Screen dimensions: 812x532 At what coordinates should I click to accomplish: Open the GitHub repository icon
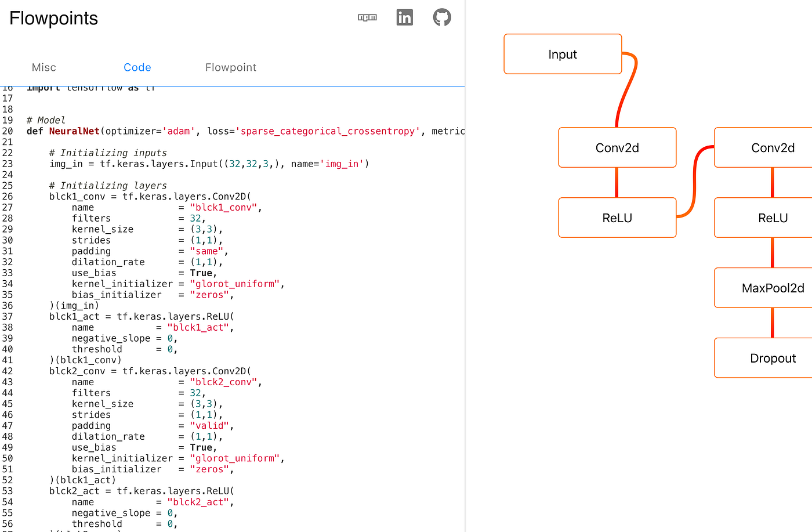click(442, 17)
